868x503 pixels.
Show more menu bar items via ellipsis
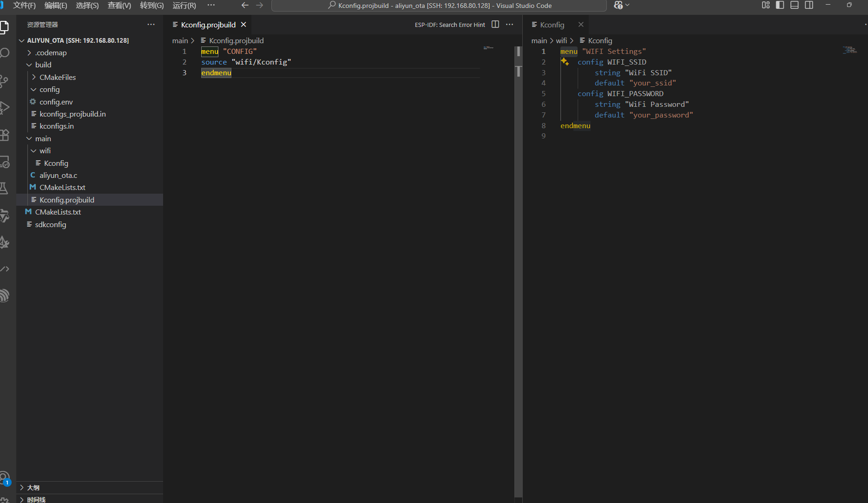point(211,6)
